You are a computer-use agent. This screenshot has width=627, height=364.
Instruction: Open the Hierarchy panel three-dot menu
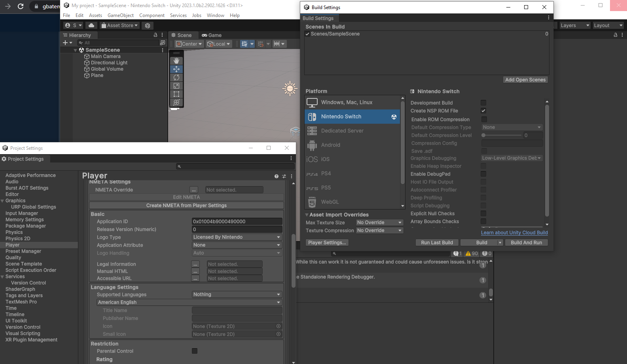coord(162,35)
